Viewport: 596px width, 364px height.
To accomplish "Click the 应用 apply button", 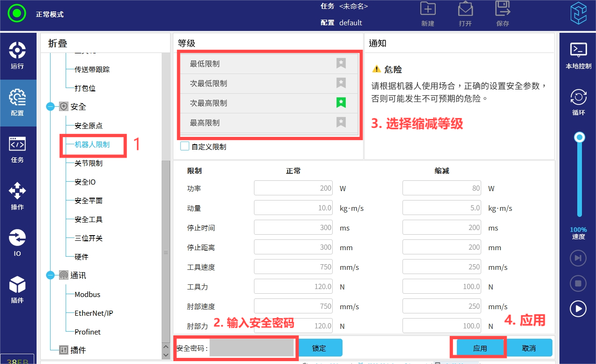I will (x=480, y=348).
